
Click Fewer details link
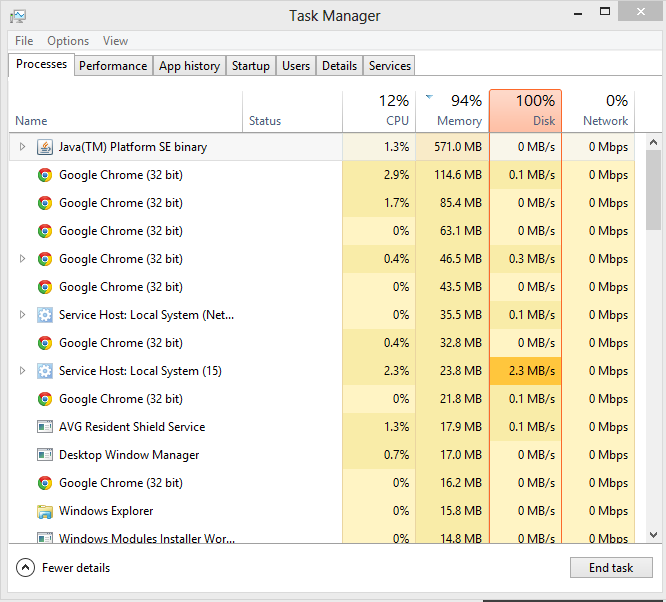(x=76, y=568)
